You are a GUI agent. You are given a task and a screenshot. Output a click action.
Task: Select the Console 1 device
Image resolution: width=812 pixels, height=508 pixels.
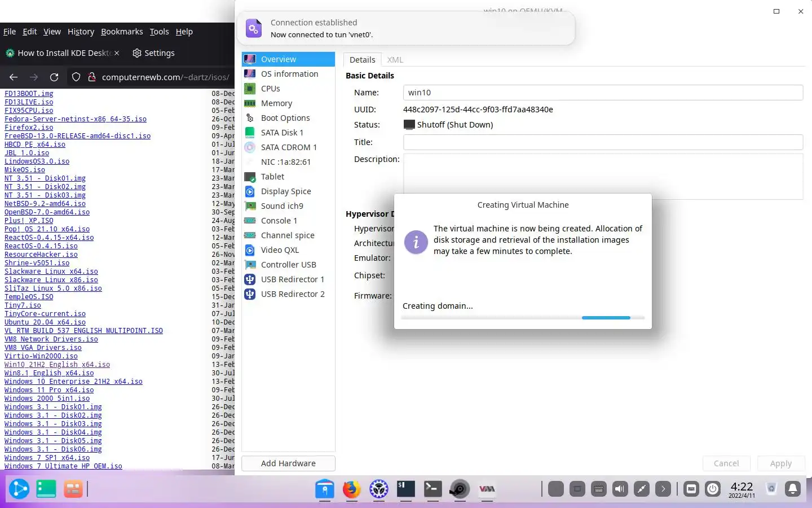[x=288, y=221]
